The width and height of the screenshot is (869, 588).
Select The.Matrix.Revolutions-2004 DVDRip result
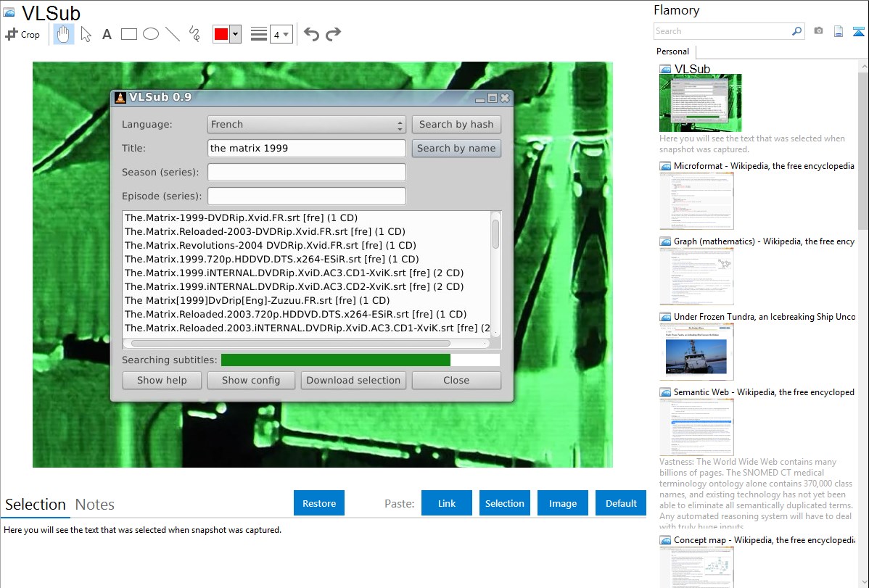tap(270, 246)
